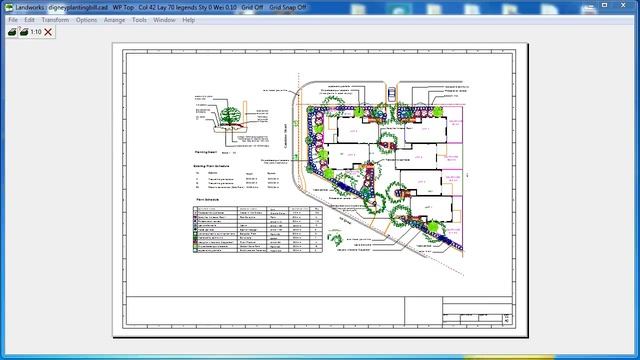Screen dimensions: 640x360
Task: Open the File menu
Action: coord(13,20)
